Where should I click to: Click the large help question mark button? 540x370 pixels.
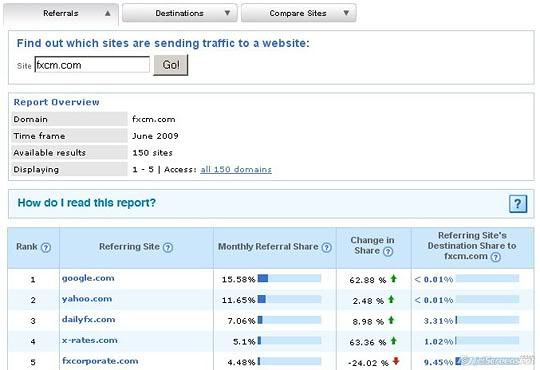(518, 204)
